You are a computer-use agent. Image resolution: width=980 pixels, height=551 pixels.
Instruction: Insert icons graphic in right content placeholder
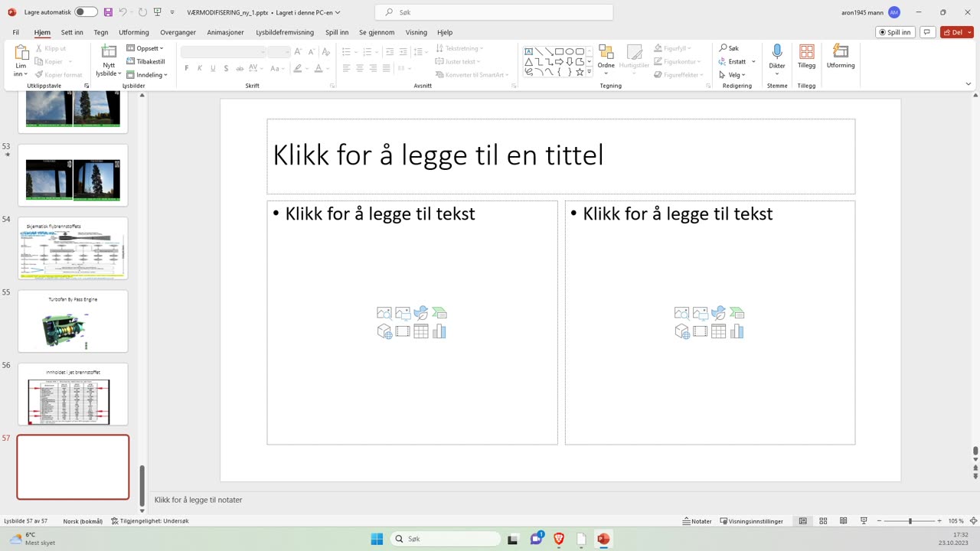click(x=718, y=313)
